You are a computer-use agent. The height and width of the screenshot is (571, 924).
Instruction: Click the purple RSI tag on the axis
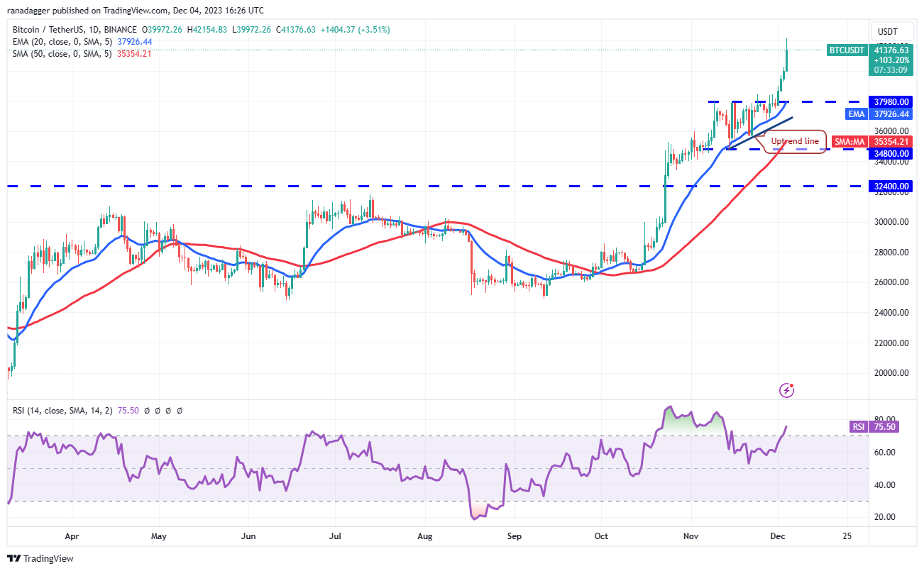pyautogui.click(x=858, y=427)
